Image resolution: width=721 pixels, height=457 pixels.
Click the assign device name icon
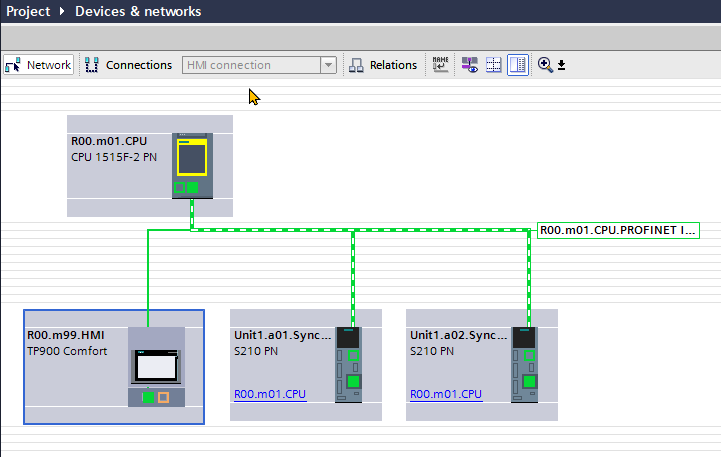441,65
